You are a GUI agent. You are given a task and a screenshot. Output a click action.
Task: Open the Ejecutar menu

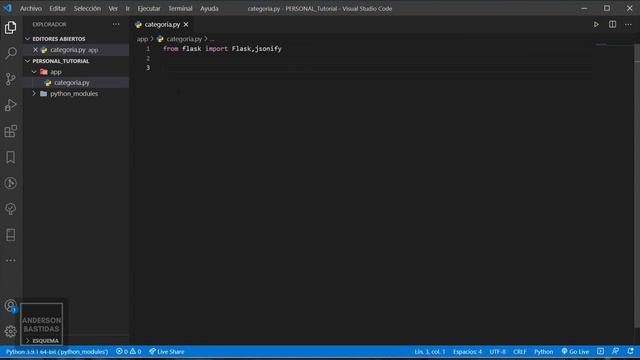pyautogui.click(x=149, y=8)
